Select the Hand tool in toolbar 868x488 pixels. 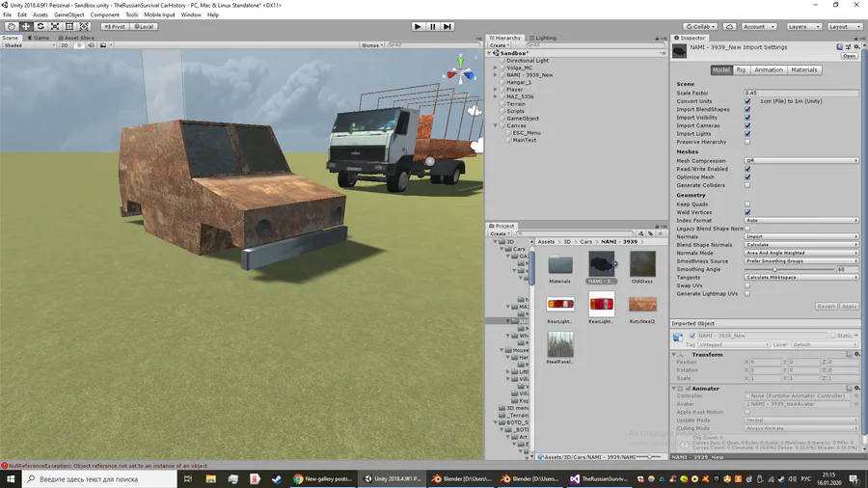tap(11, 27)
